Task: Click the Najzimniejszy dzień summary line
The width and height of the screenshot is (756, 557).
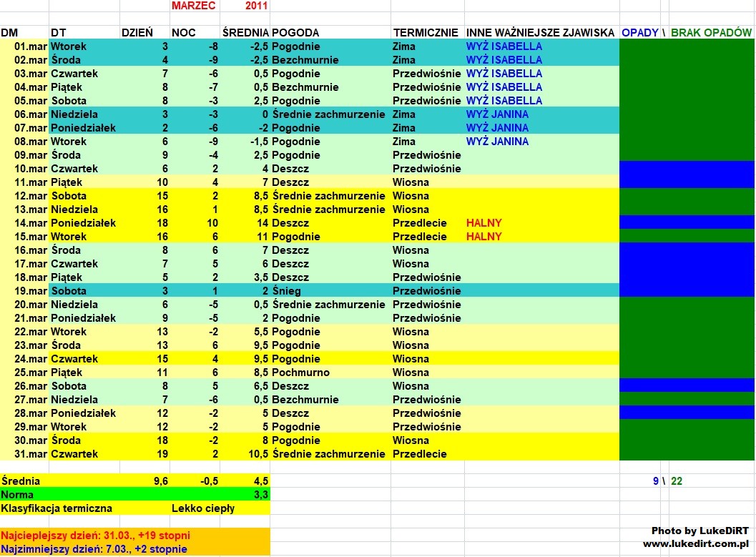Action: (x=94, y=549)
